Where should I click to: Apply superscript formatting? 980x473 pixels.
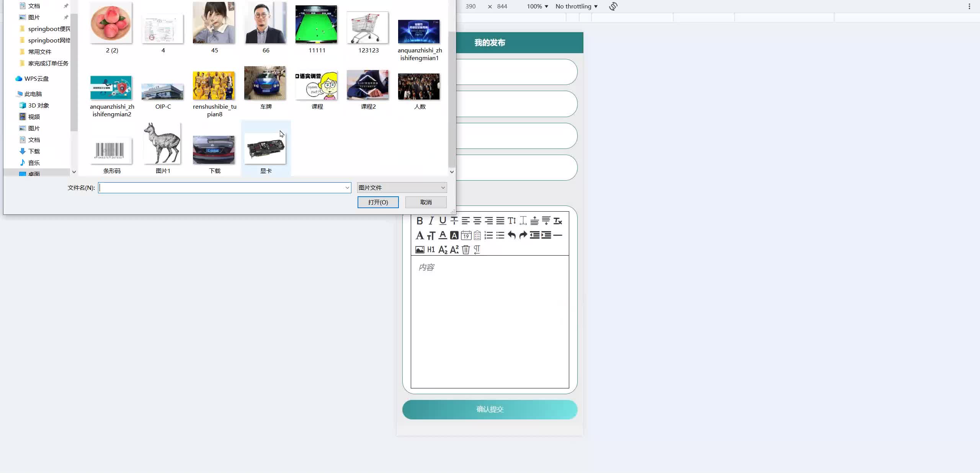(x=454, y=250)
